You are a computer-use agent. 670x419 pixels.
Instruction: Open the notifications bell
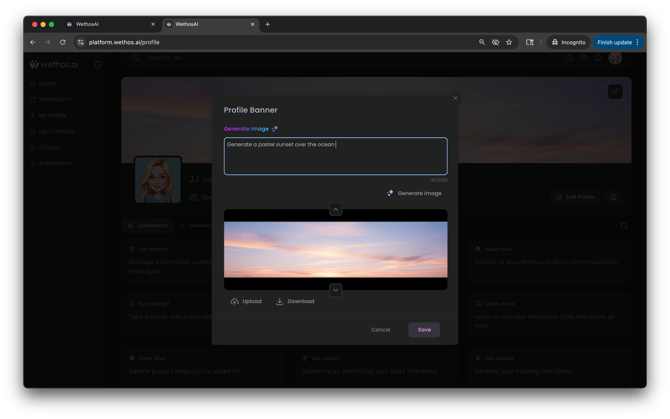pyautogui.click(x=598, y=58)
